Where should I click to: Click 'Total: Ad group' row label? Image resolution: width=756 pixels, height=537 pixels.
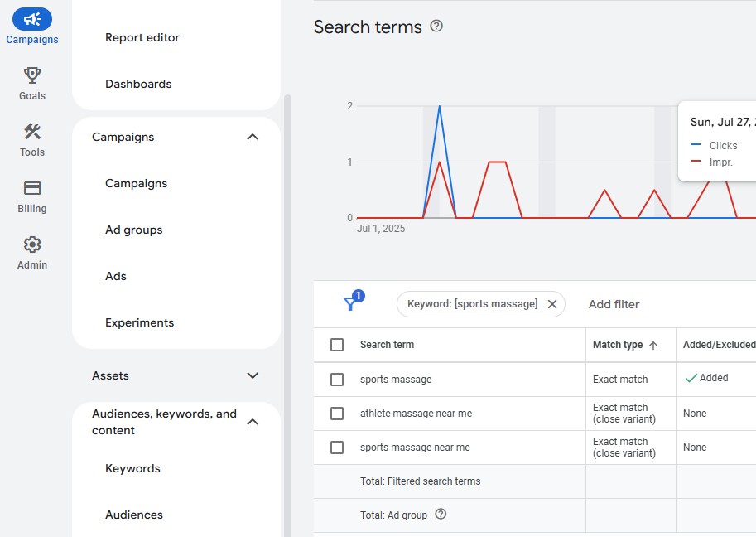pyautogui.click(x=393, y=515)
